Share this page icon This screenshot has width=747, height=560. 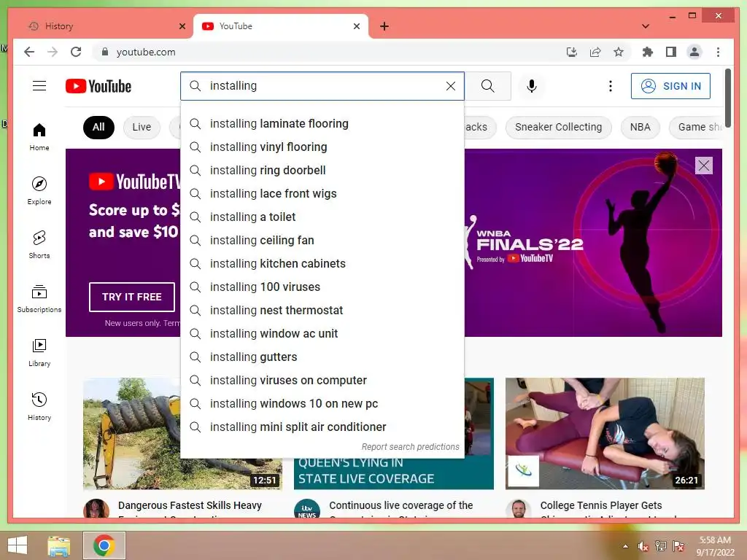(595, 52)
